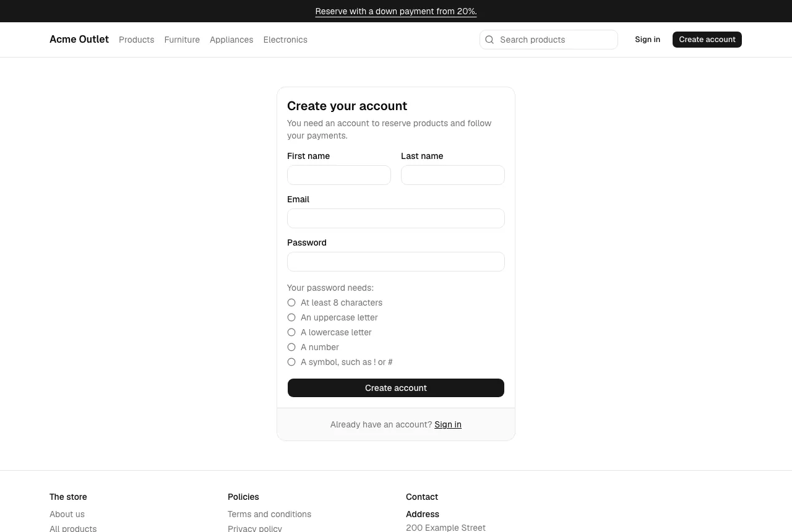792x532 pixels.
Task: Click the 'Address' footer label
Action: [x=423, y=514]
